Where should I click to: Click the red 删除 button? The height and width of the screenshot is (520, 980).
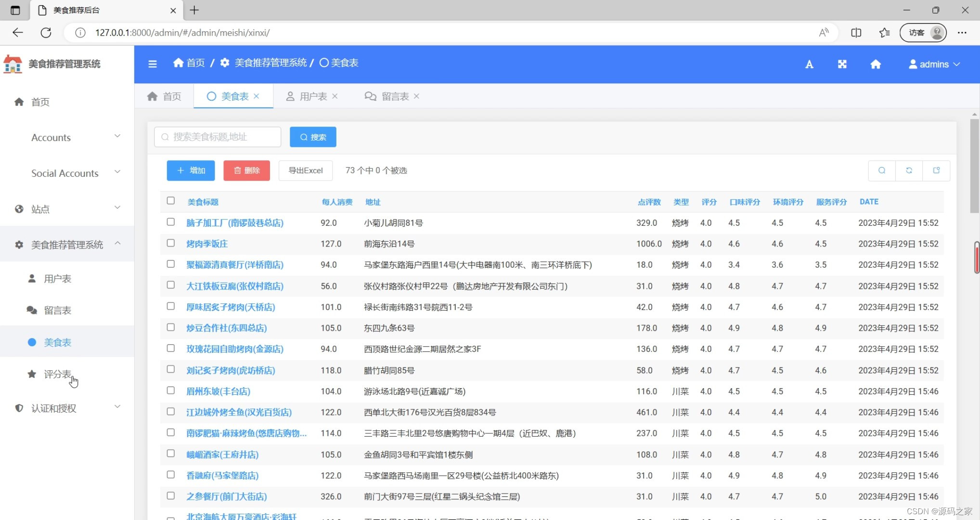click(246, 170)
